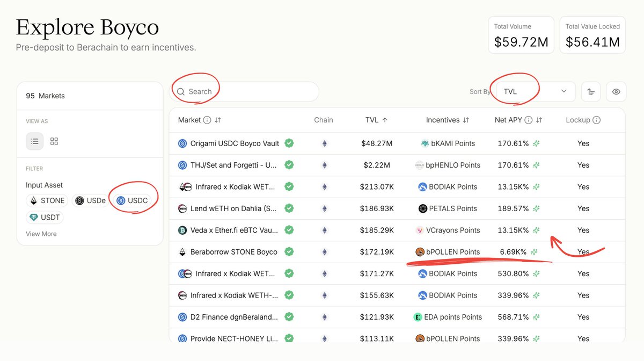
Task: Sort by Incentives column arrows
Action: (466, 120)
